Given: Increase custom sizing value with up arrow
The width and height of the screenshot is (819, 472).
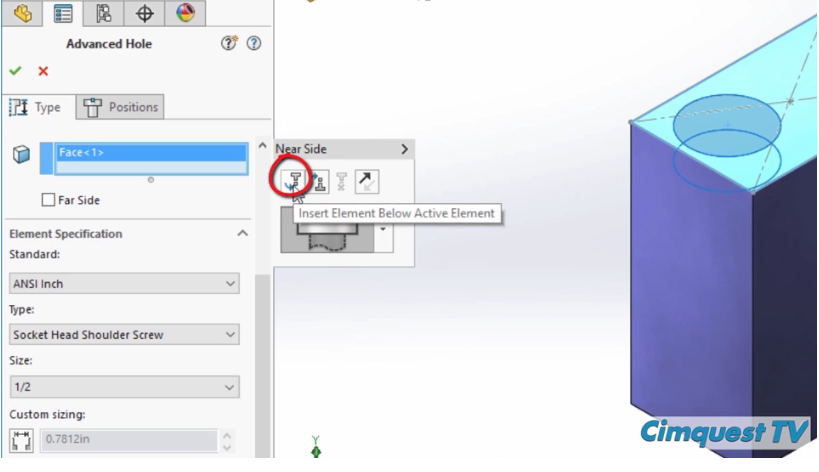Looking at the screenshot, I should [227, 435].
